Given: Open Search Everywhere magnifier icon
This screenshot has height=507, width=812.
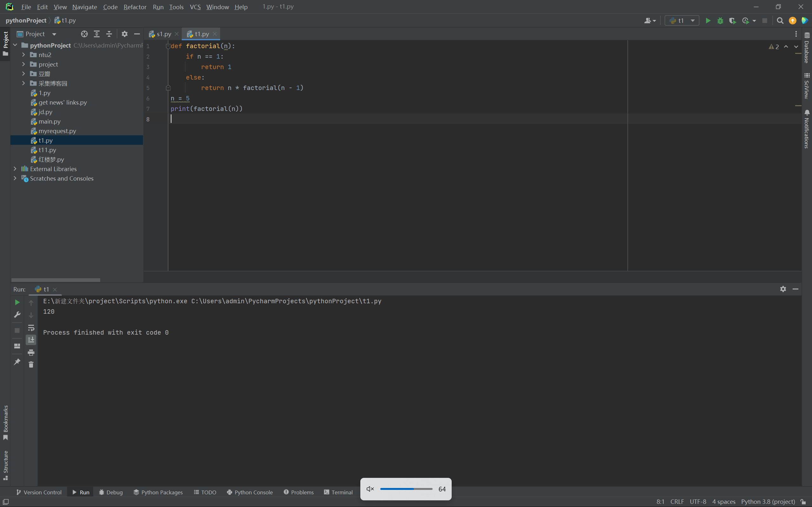Looking at the screenshot, I should (780, 21).
